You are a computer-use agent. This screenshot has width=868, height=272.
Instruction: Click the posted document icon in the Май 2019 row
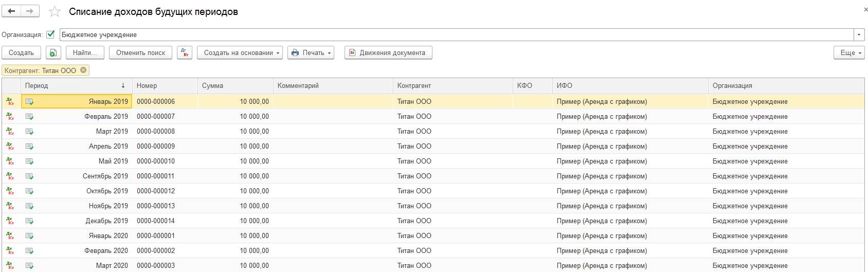(x=30, y=161)
